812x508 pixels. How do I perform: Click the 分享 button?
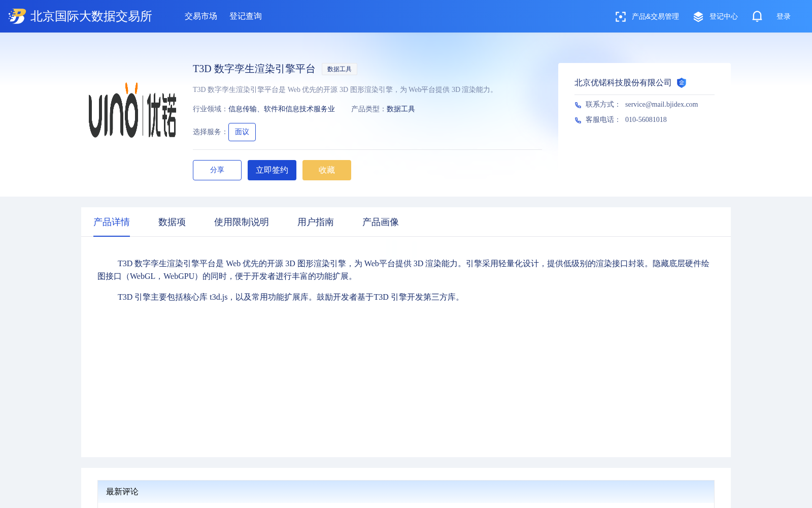tap(217, 170)
